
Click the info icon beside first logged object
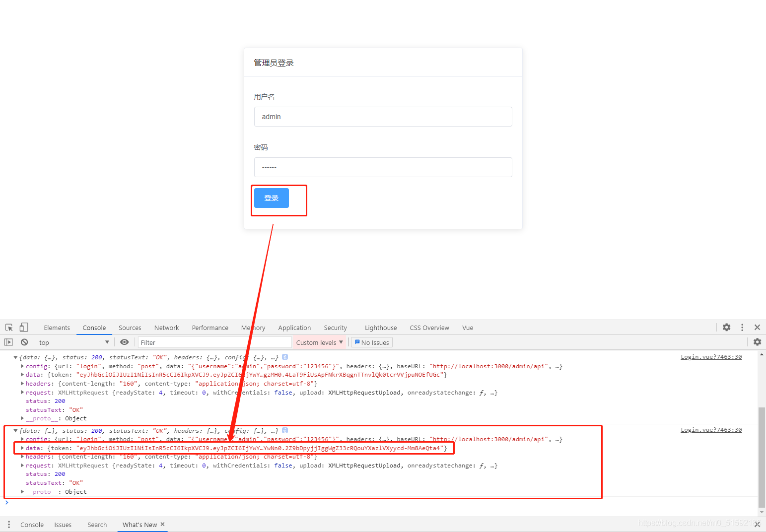coord(285,357)
